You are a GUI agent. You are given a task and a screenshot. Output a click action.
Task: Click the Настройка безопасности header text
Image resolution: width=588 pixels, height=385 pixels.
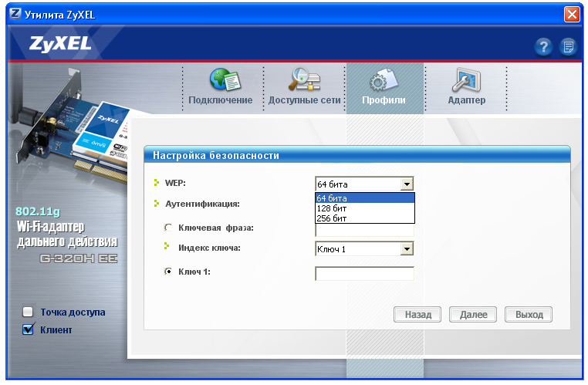tap(215, 155)
